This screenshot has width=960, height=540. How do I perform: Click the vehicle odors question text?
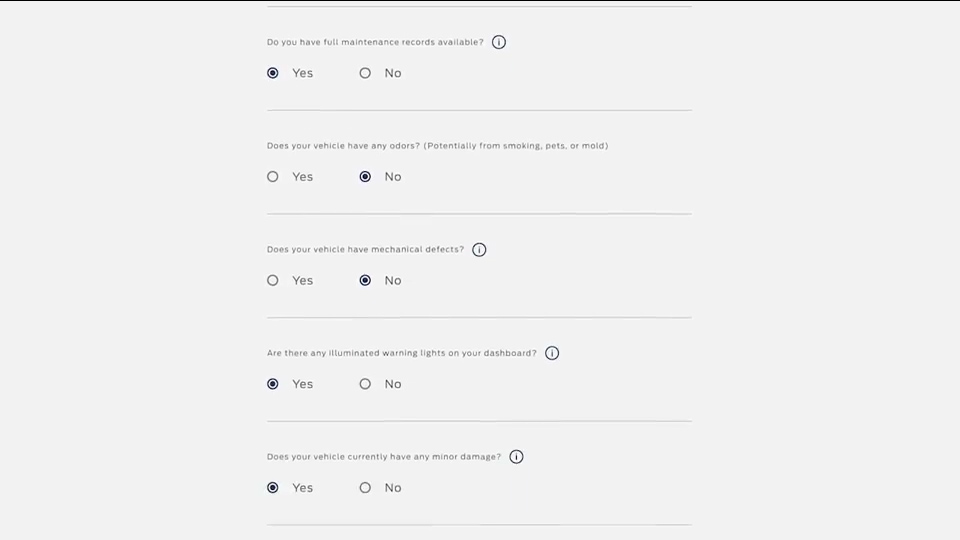438,146
